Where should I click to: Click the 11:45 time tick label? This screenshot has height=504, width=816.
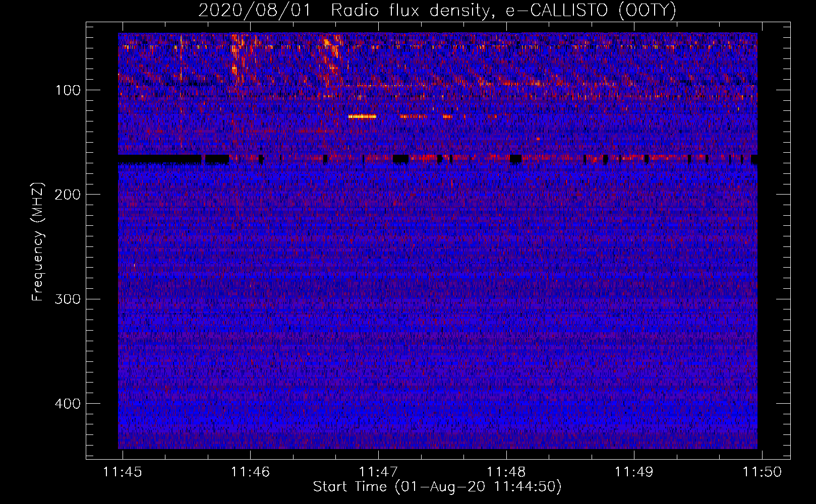[x=123, y=472]
